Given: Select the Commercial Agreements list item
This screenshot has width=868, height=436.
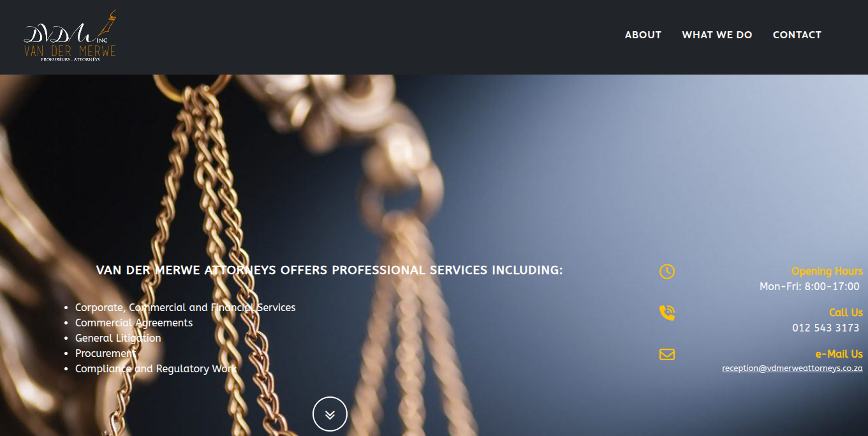Looking at the screenshot, I should pyautogui.click(x=134, y=323).
